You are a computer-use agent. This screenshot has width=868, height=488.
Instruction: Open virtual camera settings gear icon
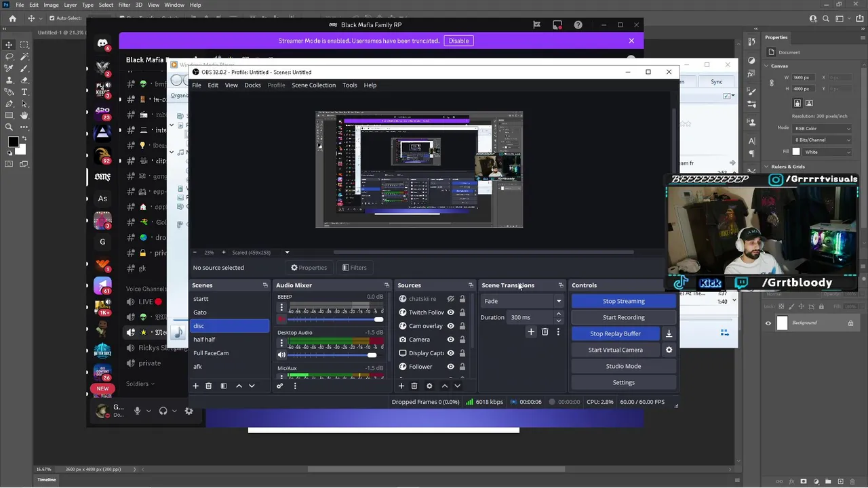[669, 350]
